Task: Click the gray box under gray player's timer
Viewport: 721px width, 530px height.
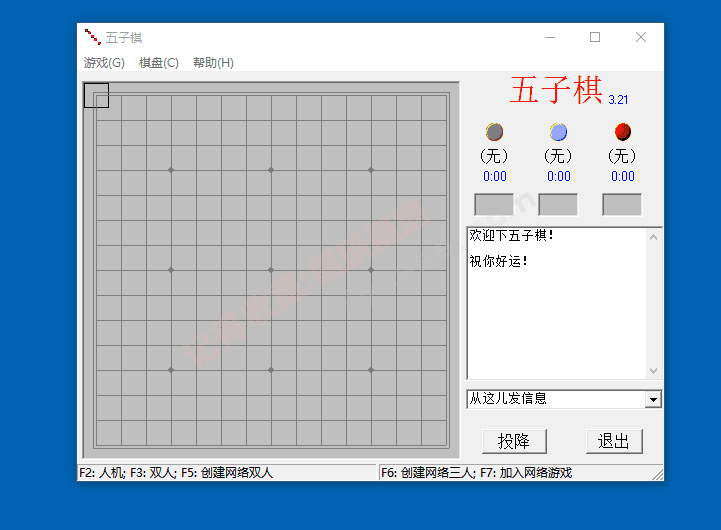Action: 494,205
